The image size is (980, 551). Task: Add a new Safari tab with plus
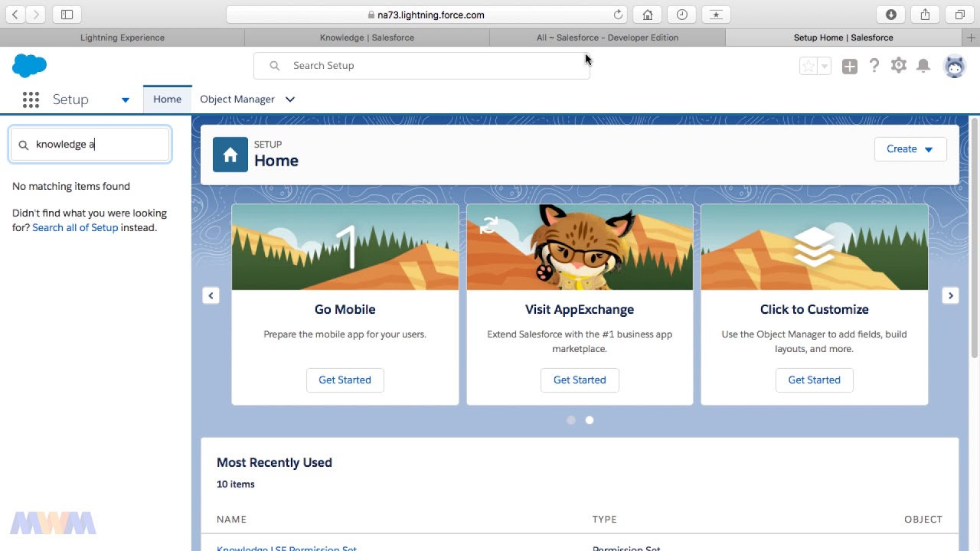pos(972,37)
